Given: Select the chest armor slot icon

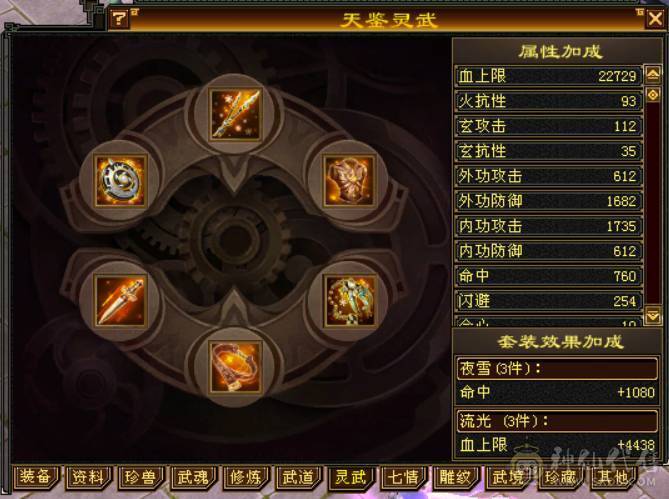Looking at the screenshot, I should pyautogui.click(x=349, y=181).
